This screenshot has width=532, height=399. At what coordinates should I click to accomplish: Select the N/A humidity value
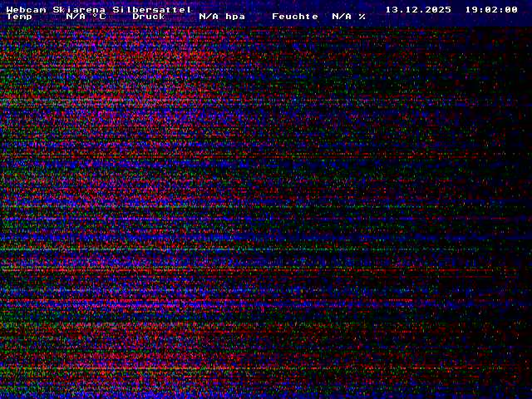point(342,17)
